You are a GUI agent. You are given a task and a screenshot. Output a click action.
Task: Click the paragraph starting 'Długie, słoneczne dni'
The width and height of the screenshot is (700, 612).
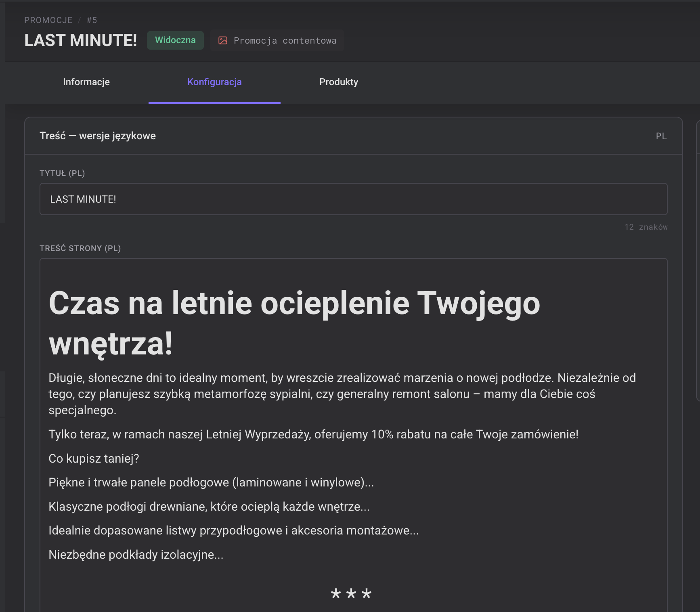click(342, 394)
